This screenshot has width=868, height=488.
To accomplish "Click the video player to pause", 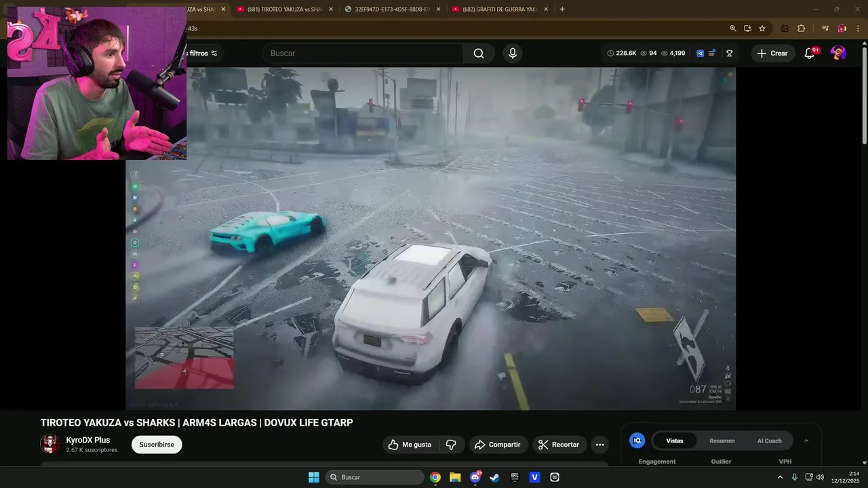I will click(431, 238).
